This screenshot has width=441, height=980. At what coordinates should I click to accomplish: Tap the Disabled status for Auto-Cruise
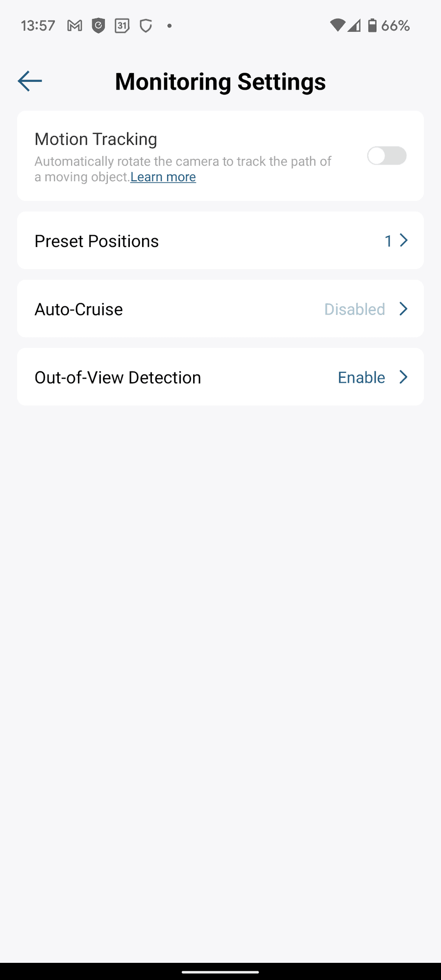click(x=355, y=309)
